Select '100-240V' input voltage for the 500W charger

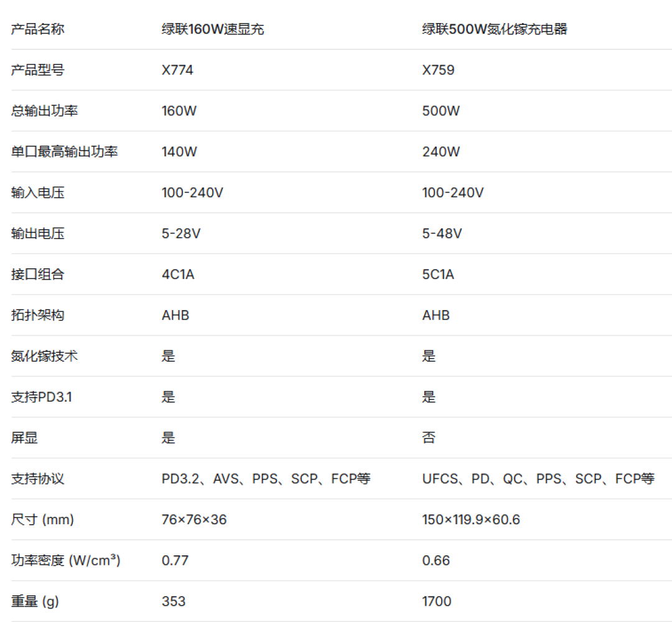point(453,192)
